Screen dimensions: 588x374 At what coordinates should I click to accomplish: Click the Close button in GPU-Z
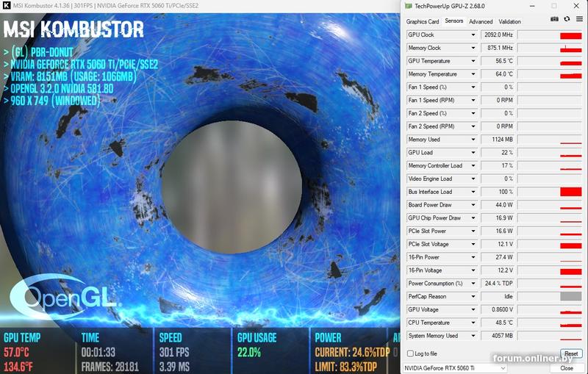click(x=567, y=368)
